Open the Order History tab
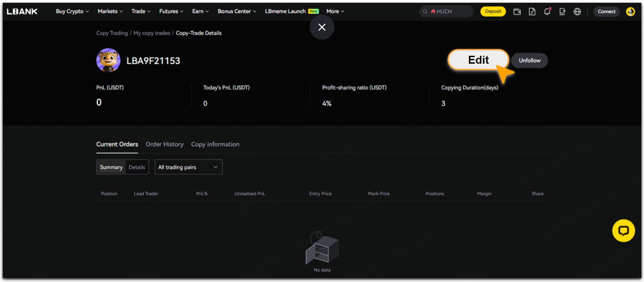Image resolution: width=644 pixels, height=282 pixels. point(164,144)
